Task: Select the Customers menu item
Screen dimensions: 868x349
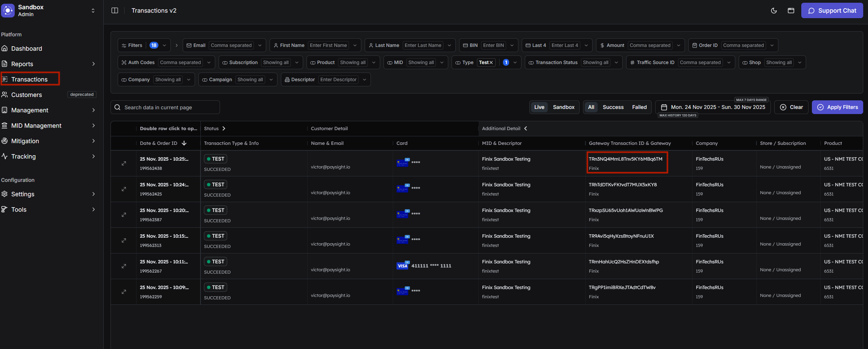Action: tap(27, 95)
